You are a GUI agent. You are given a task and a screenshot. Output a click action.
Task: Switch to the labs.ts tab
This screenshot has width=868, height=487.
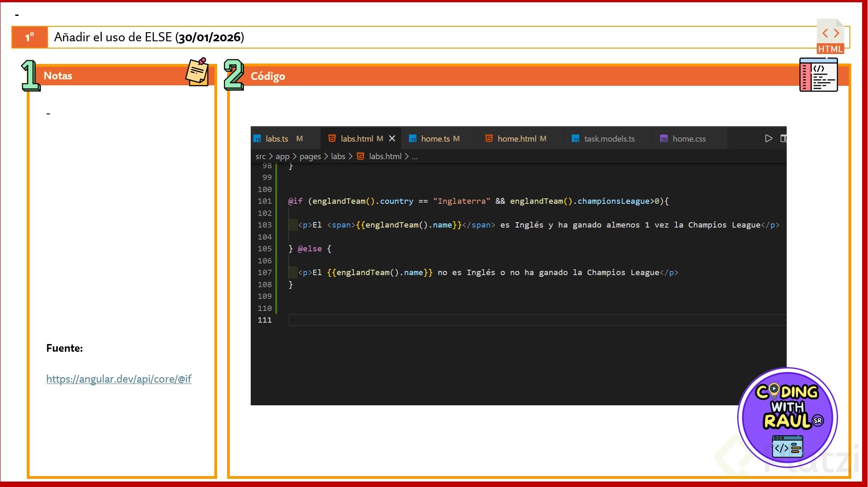(277, 139)
